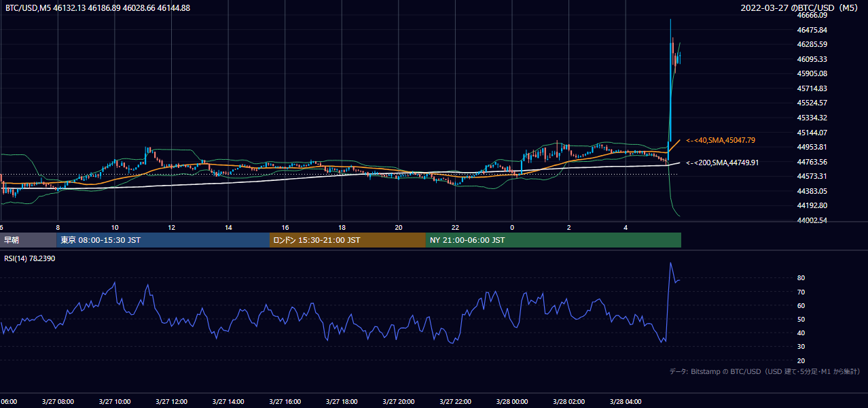868x408 pixels.
Task: Click price axis label 46666.09
Action: click(812, 15)
